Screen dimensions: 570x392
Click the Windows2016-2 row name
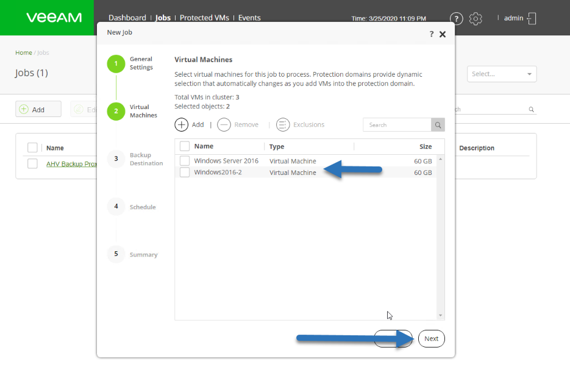[218, 172]
